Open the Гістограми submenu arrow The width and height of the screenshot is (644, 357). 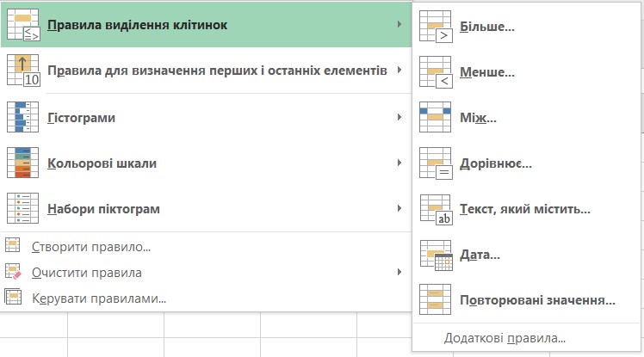coord(399,117)
